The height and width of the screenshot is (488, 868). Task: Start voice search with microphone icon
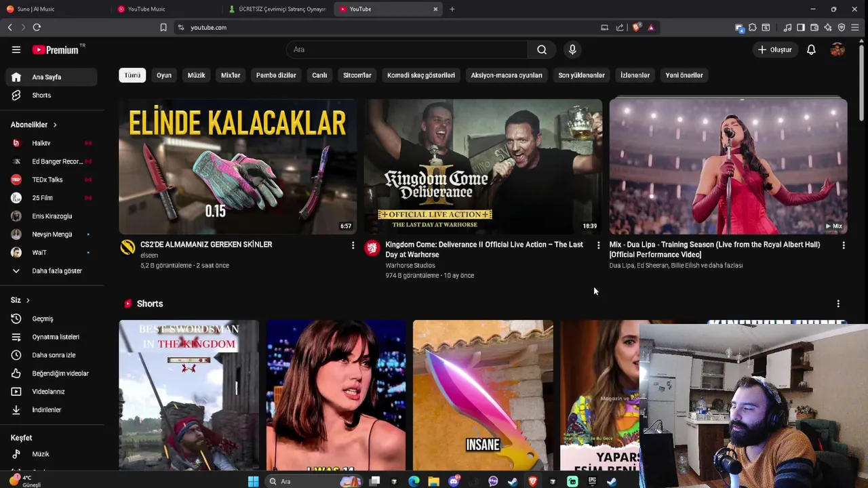click(572, 49)
